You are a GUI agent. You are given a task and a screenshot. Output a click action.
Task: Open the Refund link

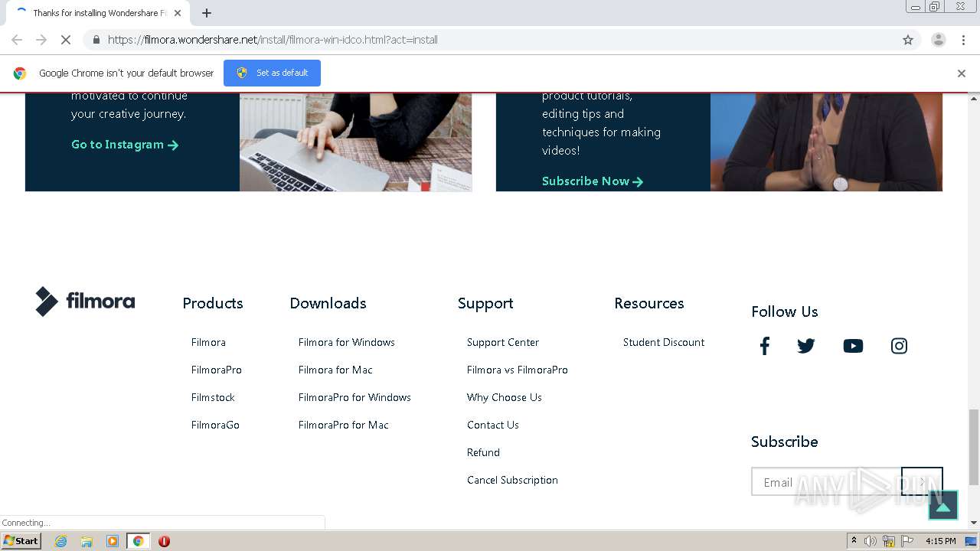click(x=483, y=452)
